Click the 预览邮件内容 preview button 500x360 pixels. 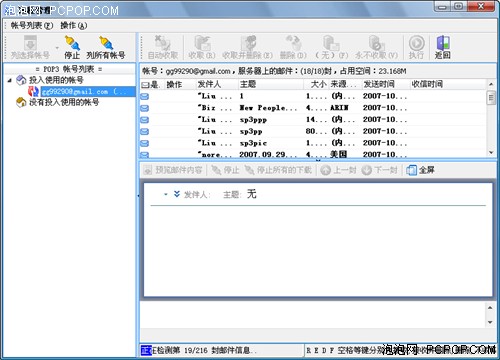(x=173, y=170)
